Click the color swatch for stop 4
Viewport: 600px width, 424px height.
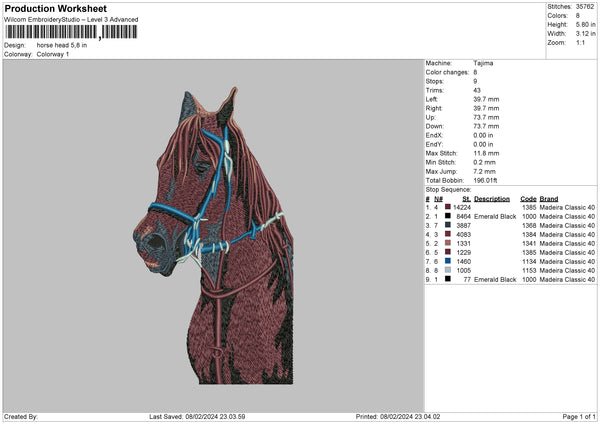[x=448, y=234]
